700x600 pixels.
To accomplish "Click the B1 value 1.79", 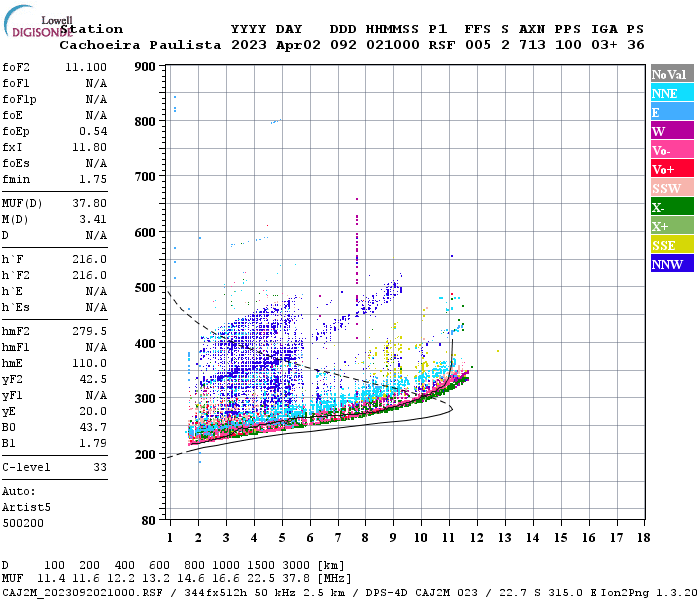I will click(x=93, y=443).
